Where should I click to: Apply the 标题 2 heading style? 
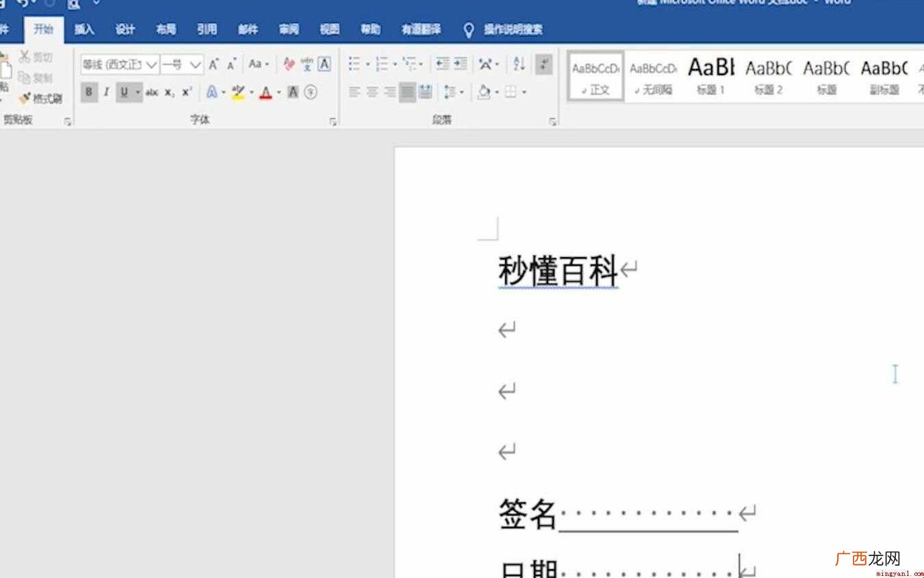tap(768, 77)
